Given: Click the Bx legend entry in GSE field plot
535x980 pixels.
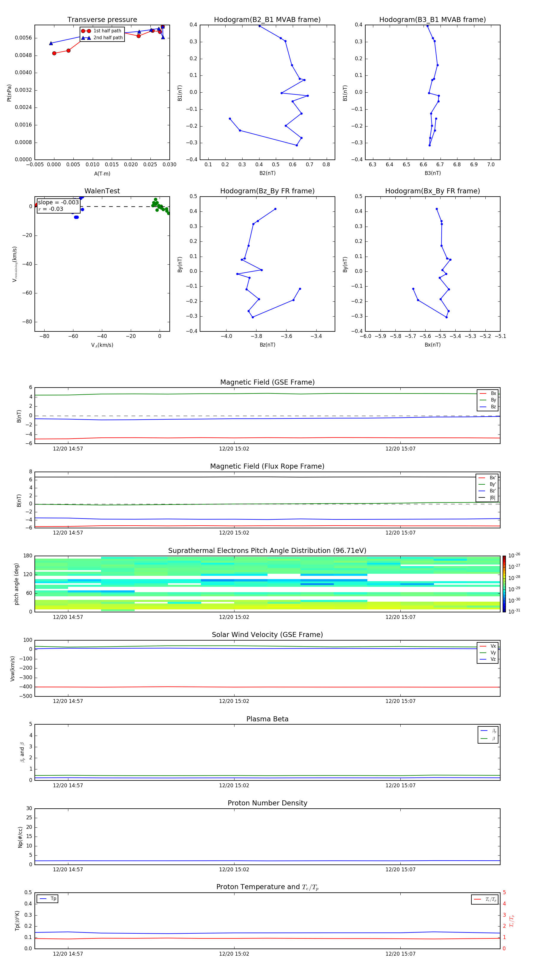Looking at the screenshot, I should tap(488, 393).
